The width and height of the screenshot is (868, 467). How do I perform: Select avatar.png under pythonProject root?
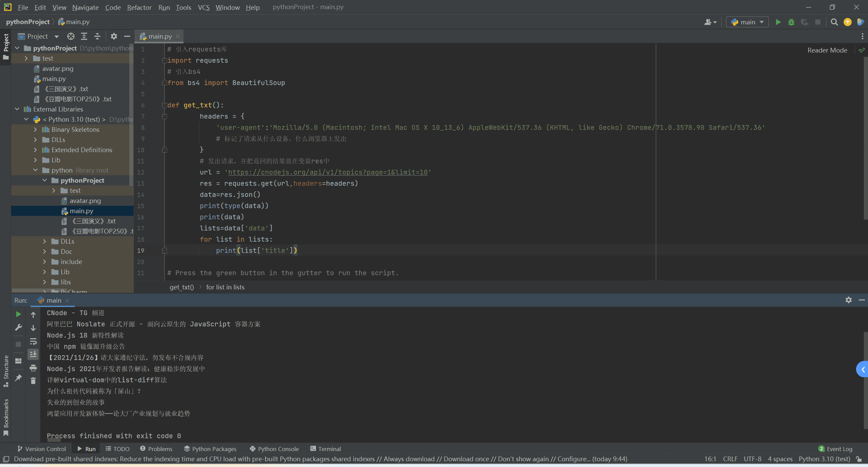[58, 68]
